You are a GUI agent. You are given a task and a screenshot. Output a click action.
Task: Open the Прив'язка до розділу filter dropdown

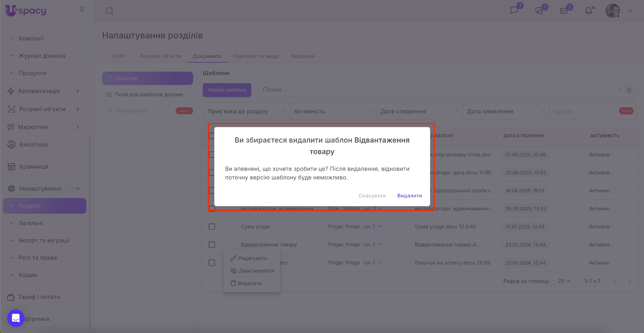[x=247, y=111]
